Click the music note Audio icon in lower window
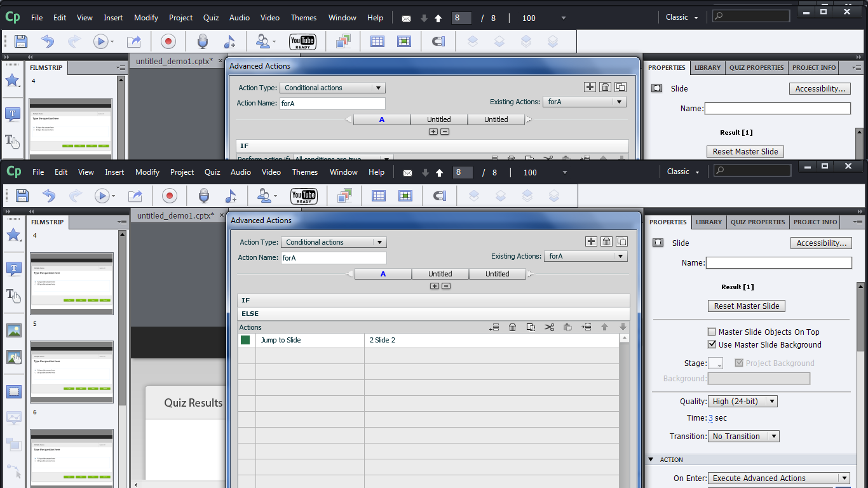868x488 pixels. 231,196
